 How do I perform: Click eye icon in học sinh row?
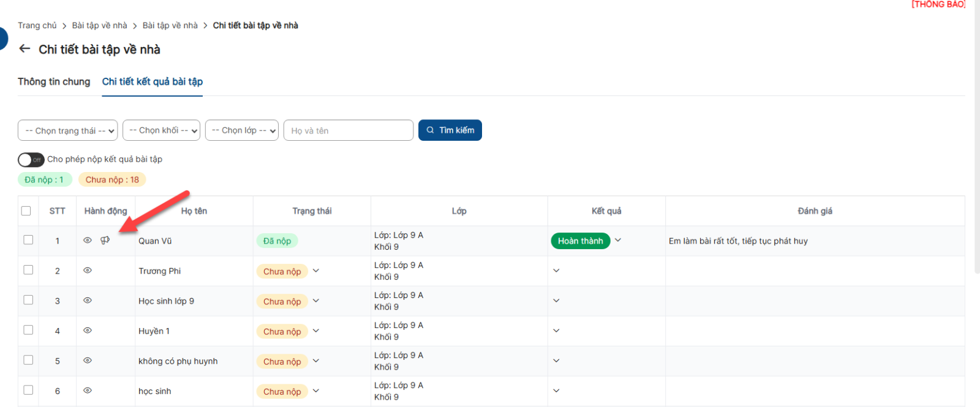(88, 390)
